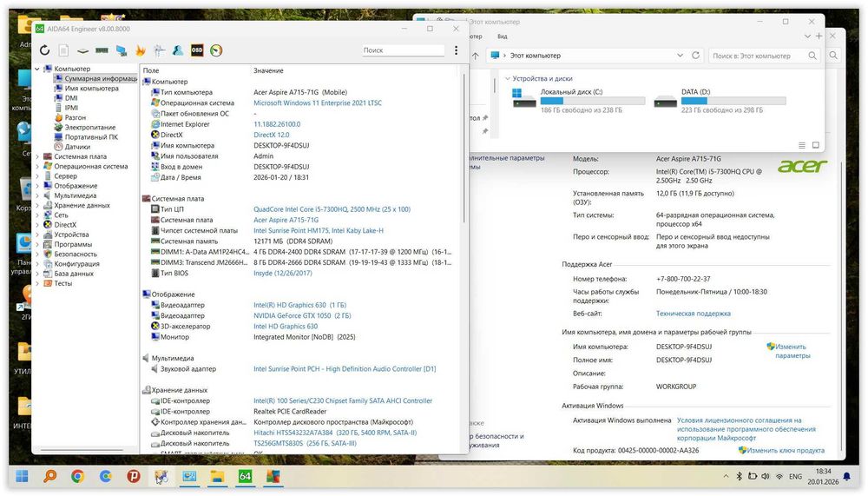
Task: Open the Вид menu in Explorer window
Action: coord(502,36)
